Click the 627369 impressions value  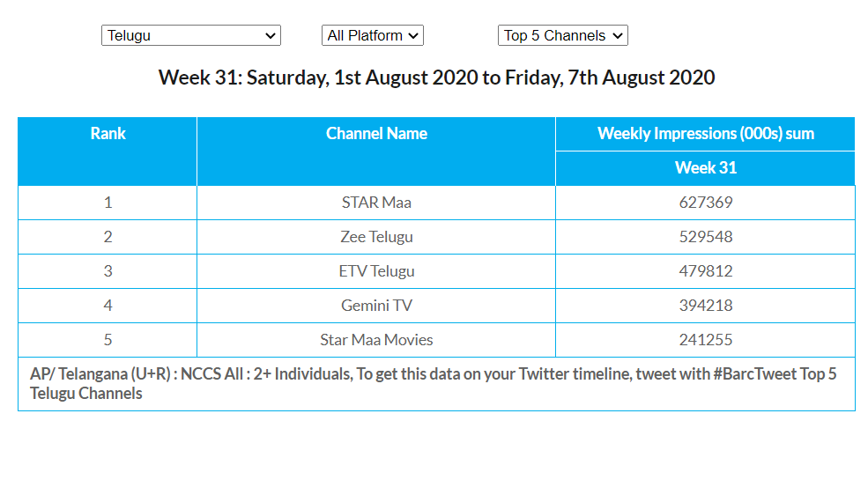pos(705,203)
